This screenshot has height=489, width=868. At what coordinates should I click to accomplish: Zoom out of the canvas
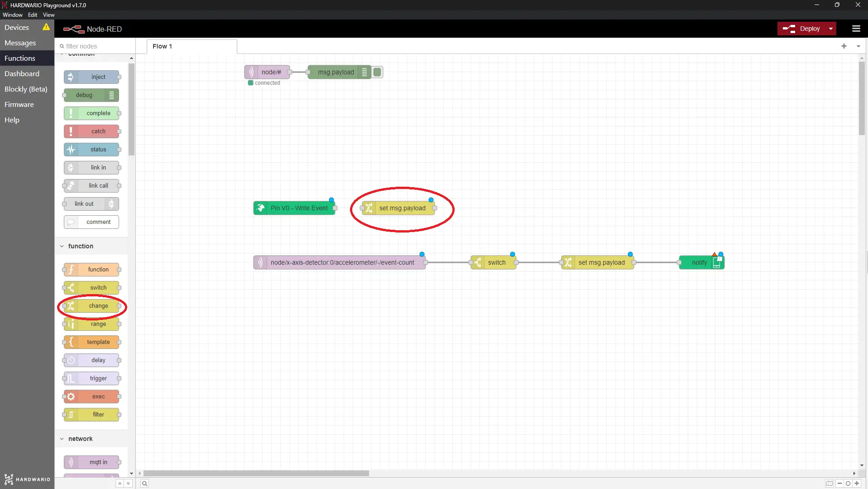[840, 484]
